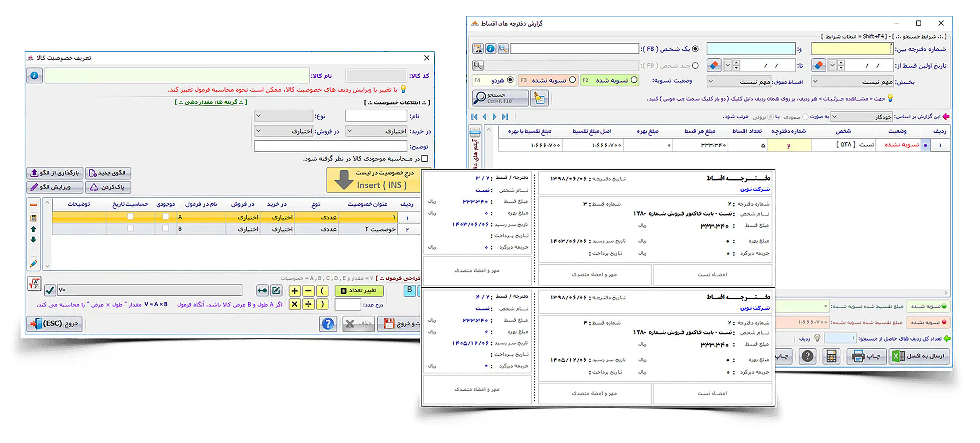Select the single person (F8) radio option
This screenshot has height=443, width=980.
click(695, 49)
